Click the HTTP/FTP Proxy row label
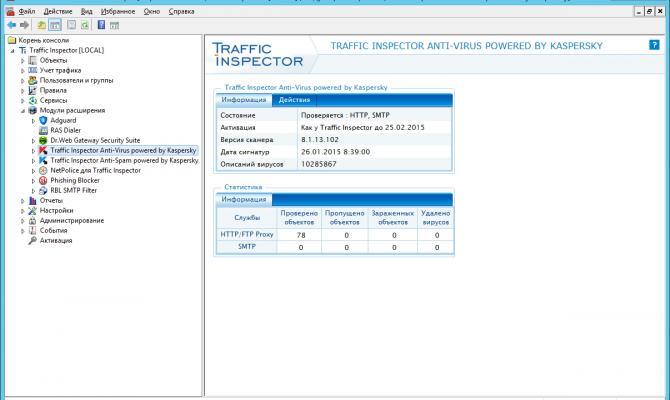Viewport: 670px width, 400px height. pos(247,234)
